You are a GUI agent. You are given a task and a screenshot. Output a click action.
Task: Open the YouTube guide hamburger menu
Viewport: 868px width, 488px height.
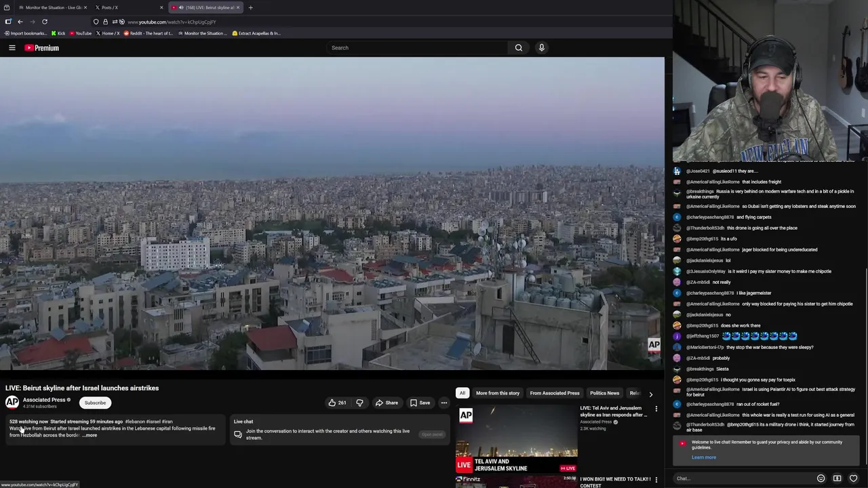12,47
